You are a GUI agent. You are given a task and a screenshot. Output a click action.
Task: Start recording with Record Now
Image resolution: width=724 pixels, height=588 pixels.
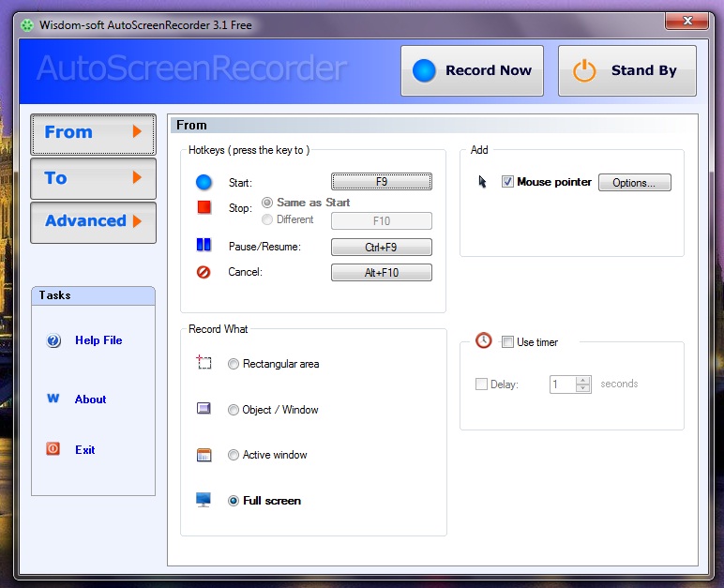click(x=472, y=70)
